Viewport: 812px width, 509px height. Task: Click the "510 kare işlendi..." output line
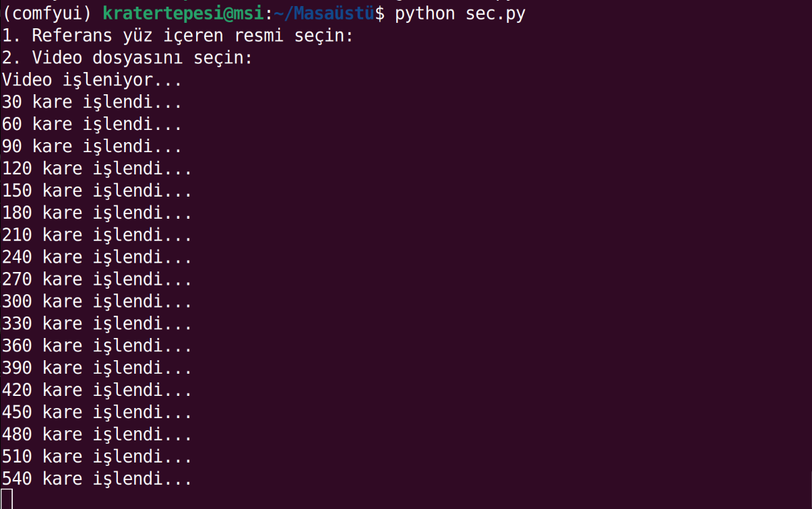click(97, 458)
